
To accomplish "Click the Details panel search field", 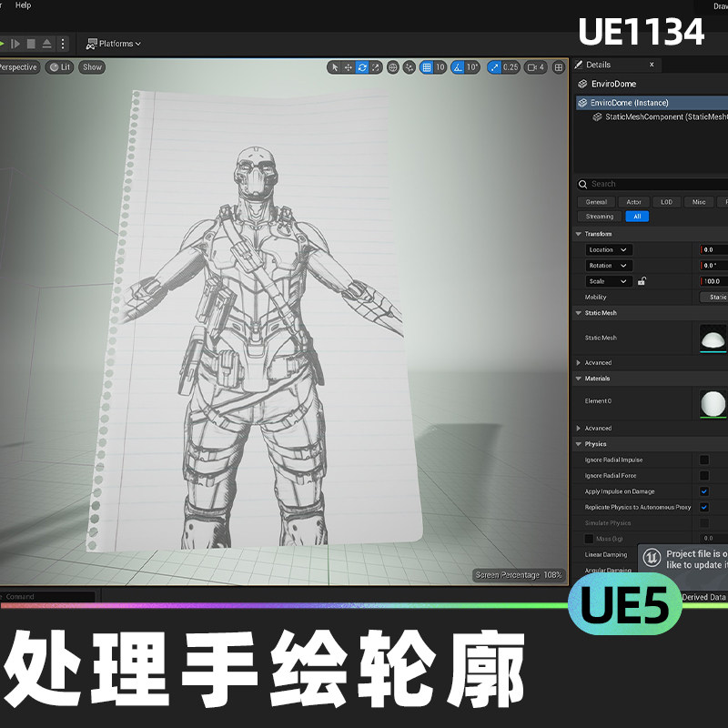I will point(651,183).
